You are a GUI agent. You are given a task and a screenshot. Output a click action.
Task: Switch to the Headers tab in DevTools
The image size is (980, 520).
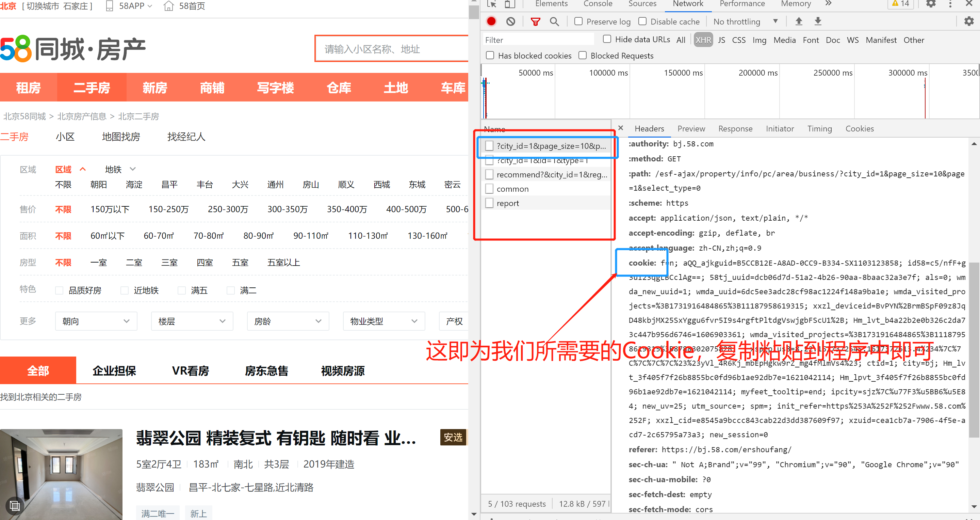click(x=649, y=128)
